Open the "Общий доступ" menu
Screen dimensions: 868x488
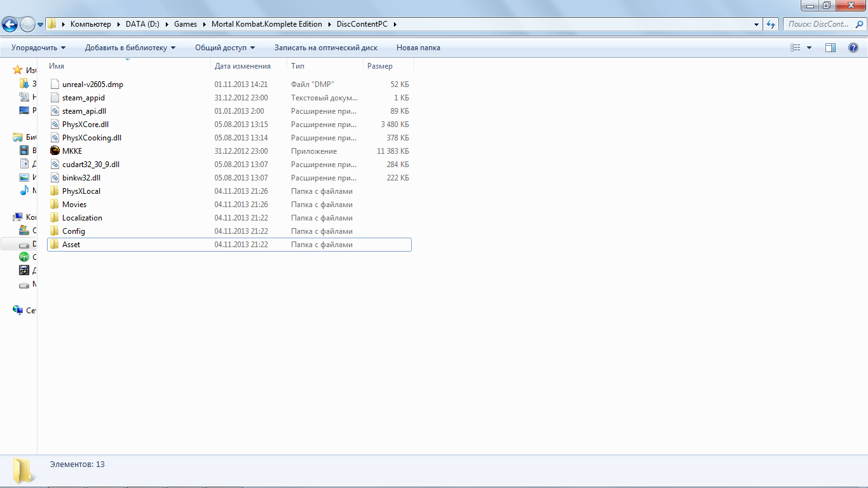pyautogui.click(x=225, y=48)
